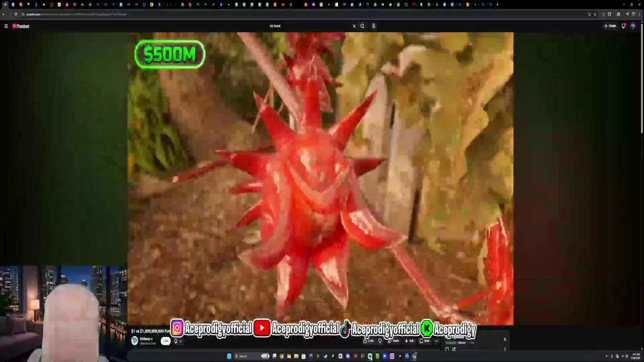644x362 pixels.
Task: Click the Ask button
Action: [x=410, y=341]
